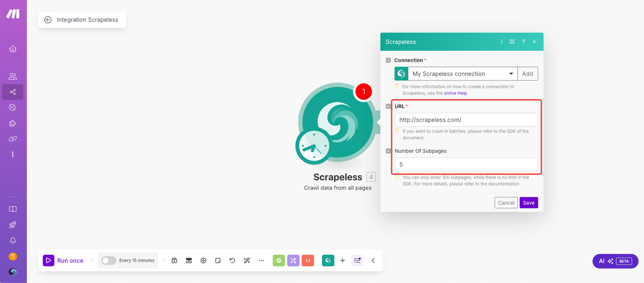Open the checklist Explain flow icon

[357, 260]
